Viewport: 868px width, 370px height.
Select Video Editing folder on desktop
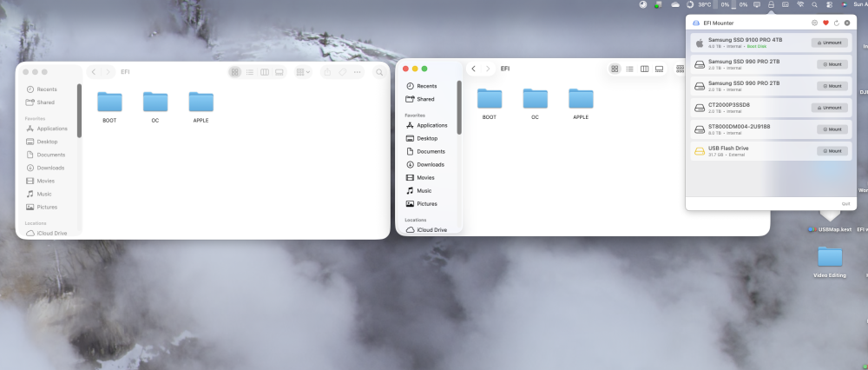(x=829, y=262)
